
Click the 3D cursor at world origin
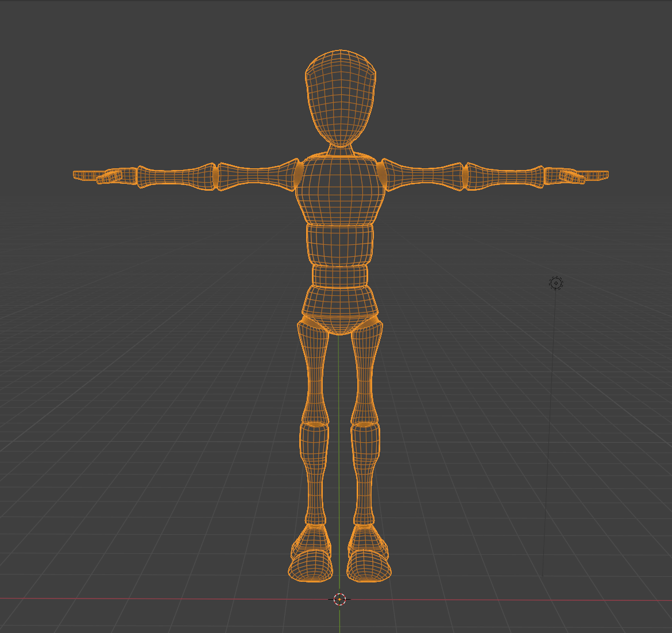[x=339, y=599]
